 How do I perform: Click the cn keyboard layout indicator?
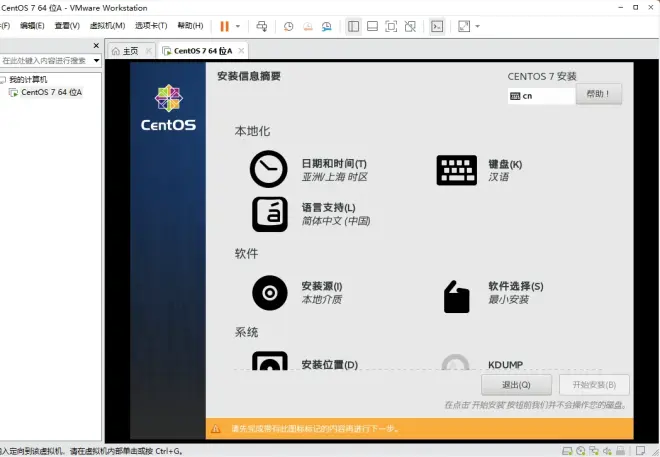pyautogui.click(x=541, y=96)
